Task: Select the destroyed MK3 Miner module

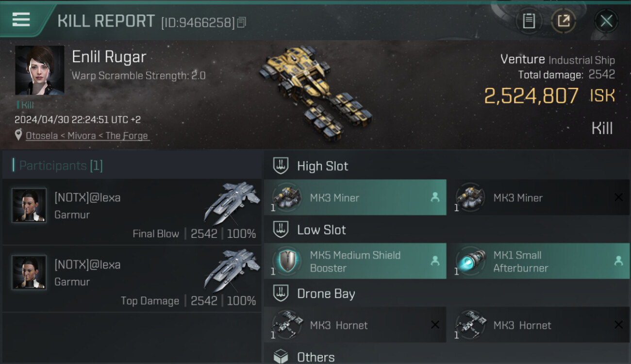Action: coord(538,198)
